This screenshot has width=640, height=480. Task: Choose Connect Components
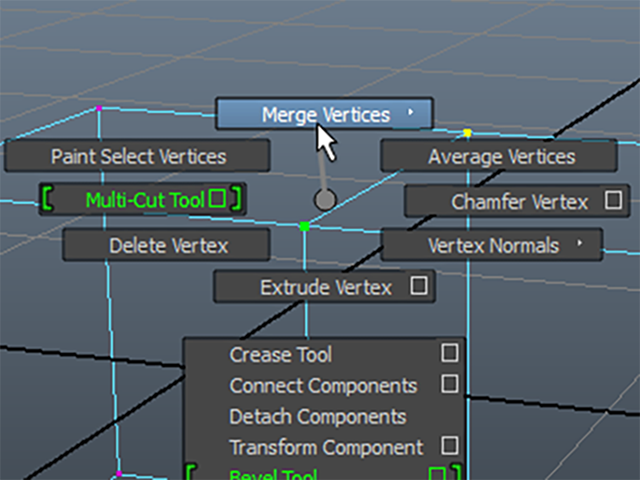point(324,385)
